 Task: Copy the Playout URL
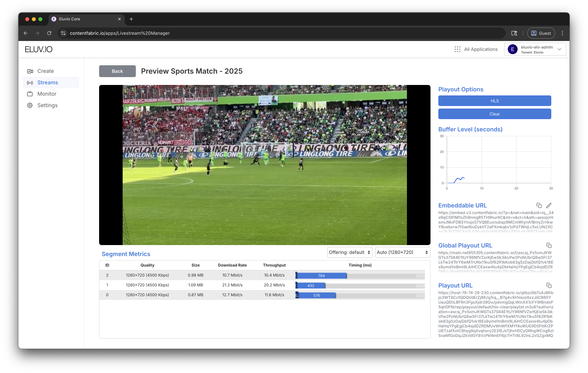coord(549,285)
